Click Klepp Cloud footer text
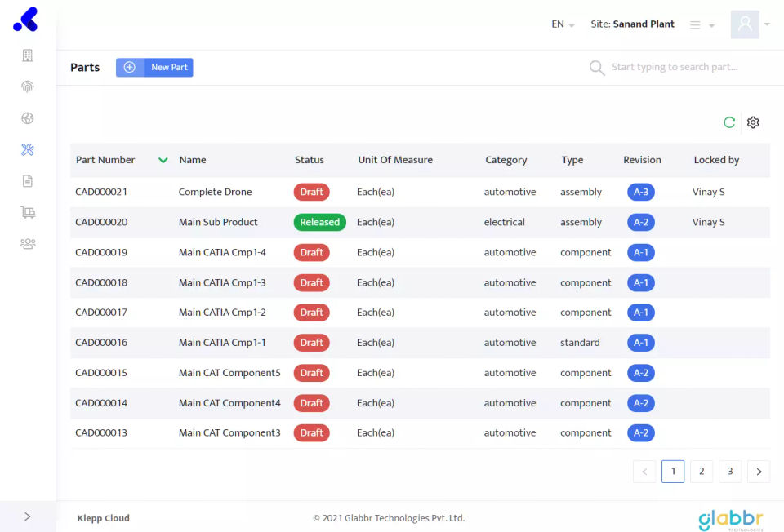 tap(104, 518)
